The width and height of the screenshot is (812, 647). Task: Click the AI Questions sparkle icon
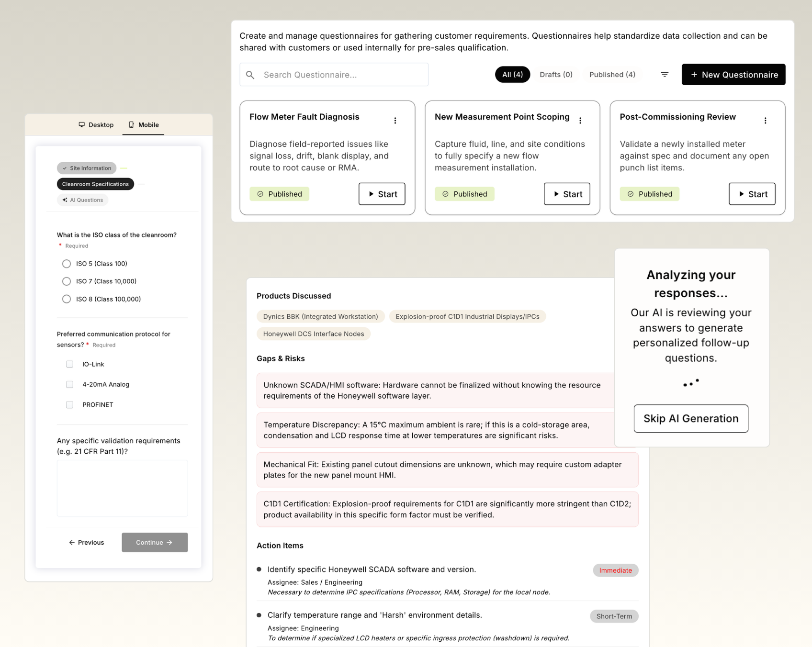click(x=65, y=200)
